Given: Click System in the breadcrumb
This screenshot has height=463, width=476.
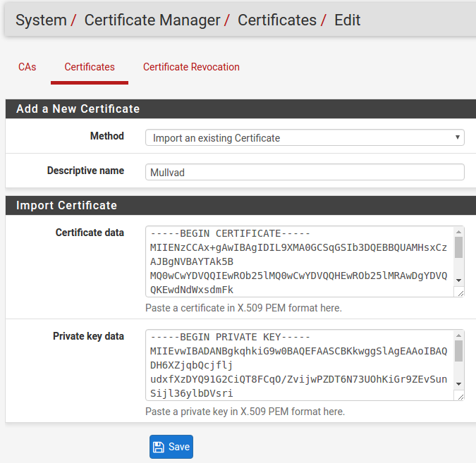Looking at the screenshot, I should (41, 20).
